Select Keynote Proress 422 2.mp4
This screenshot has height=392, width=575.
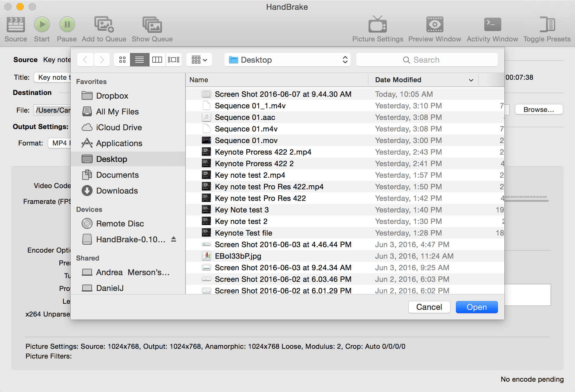point(345,152)
